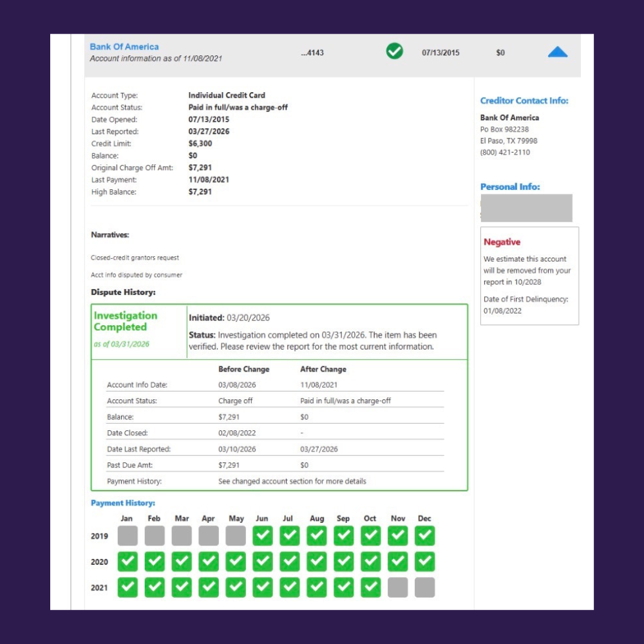Click 'See changed account section for more details'
Screen dimensions: 644x644
292,481
